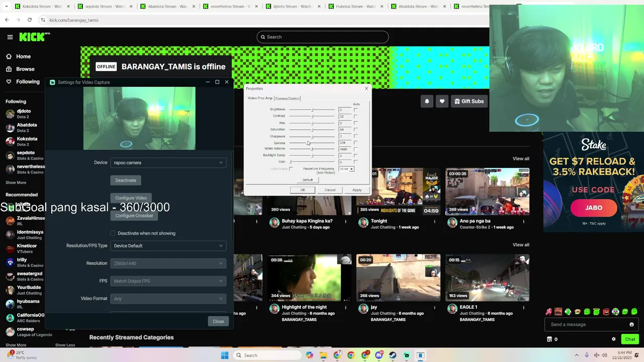Viewport: 644px width, 362px height.
Task: Open Windows Start menu
Action: coord(224,355)
